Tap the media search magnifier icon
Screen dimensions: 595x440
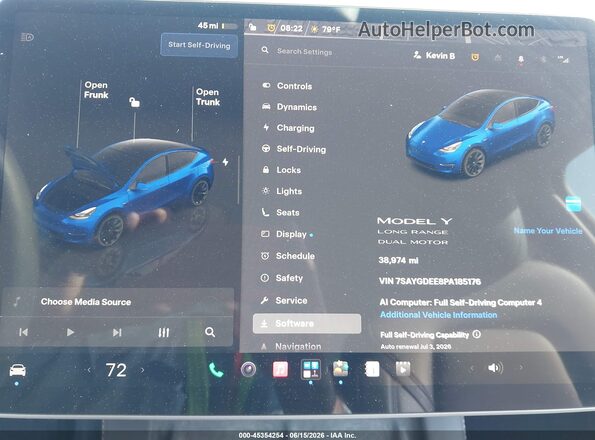210,332
